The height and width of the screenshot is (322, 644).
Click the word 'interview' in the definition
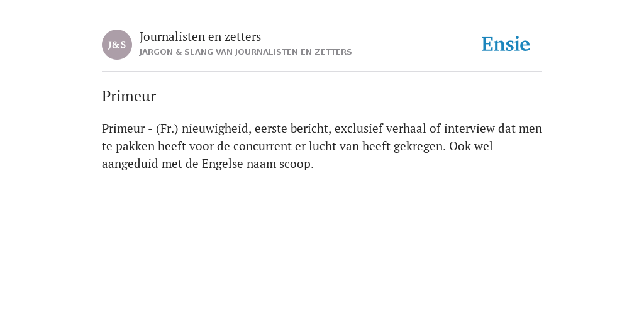pyautogui.click(x=469, y=128)
